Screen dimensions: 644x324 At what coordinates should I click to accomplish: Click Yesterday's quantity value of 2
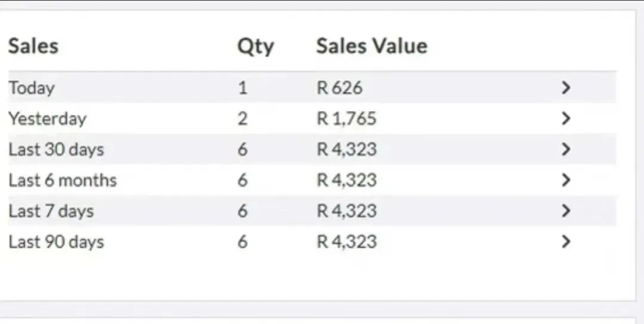(242, 119)
